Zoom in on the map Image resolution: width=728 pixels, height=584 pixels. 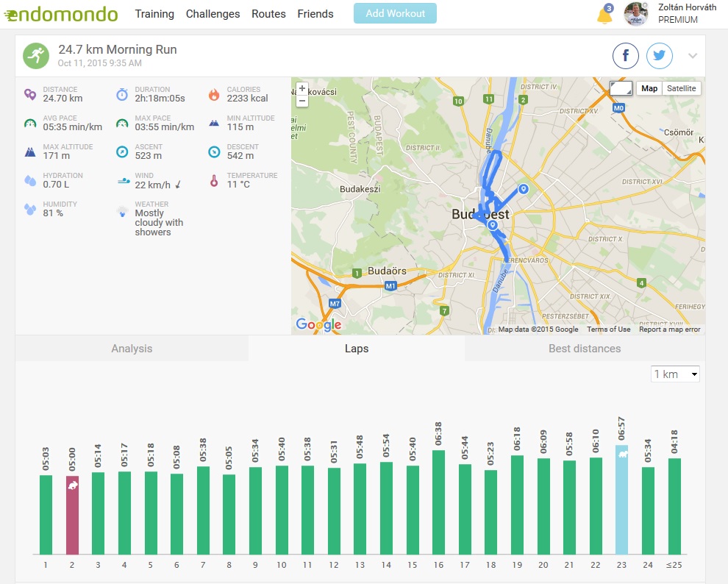(301, 88)
